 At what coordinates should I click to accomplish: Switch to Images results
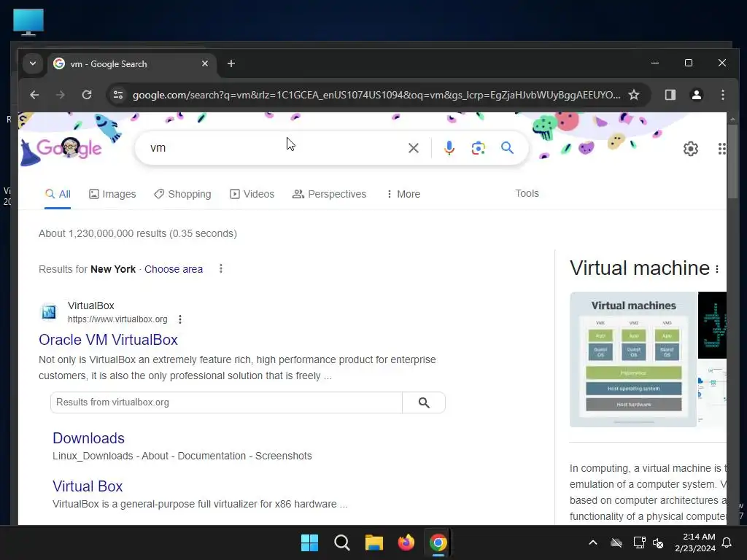(x=112, y=194)
